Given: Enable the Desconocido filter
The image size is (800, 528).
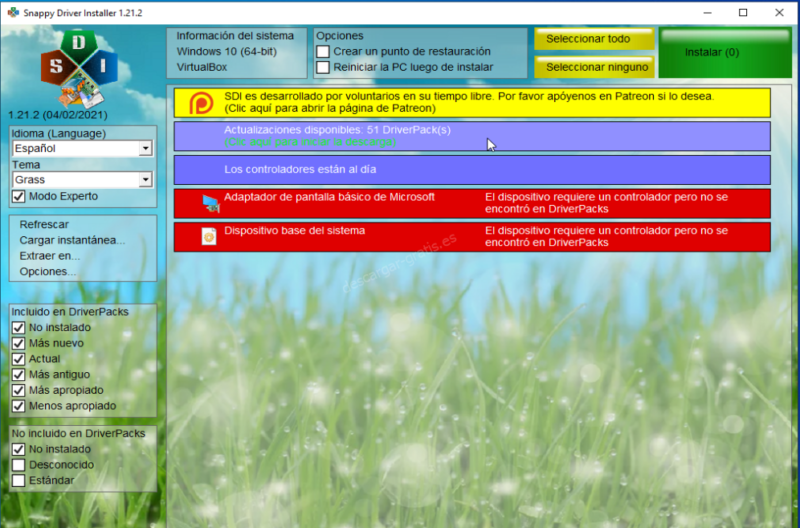Looking at the screenshot, I should click(18, 465).
